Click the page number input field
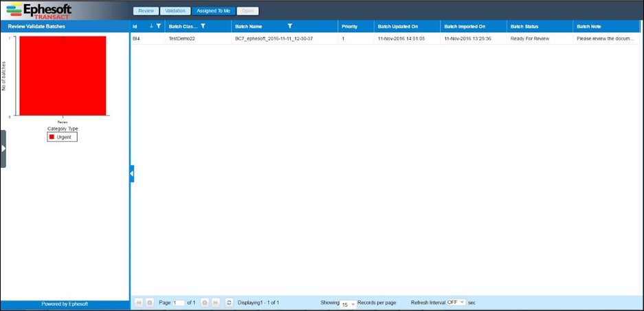Screen dimensions: 644x311 point(179,303)
